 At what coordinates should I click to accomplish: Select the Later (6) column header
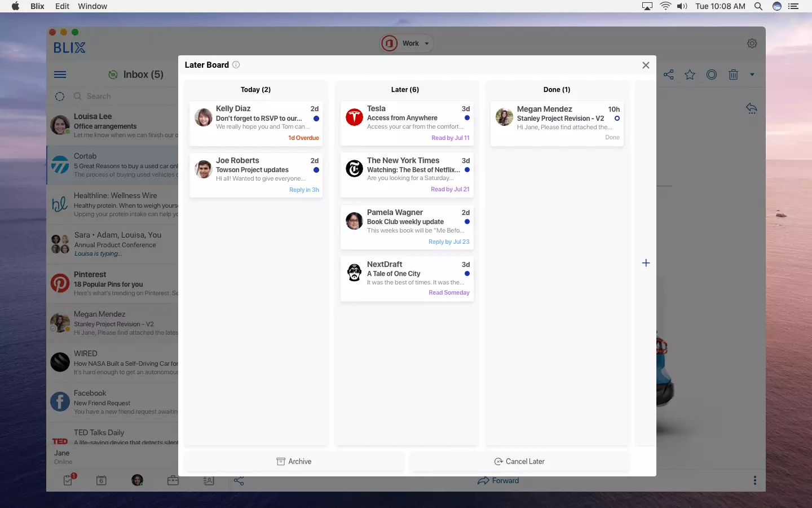click(x=405, y=90)
